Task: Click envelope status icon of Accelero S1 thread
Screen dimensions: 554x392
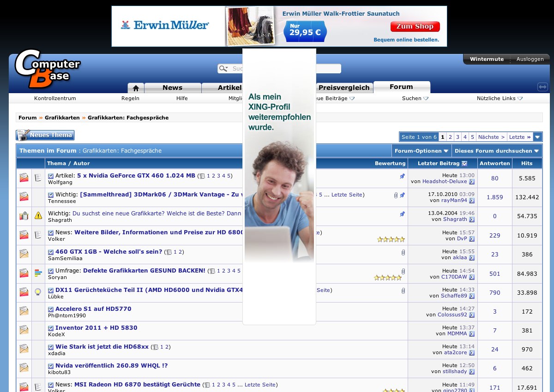Action: pyautogui.click(x=24, y=311)
